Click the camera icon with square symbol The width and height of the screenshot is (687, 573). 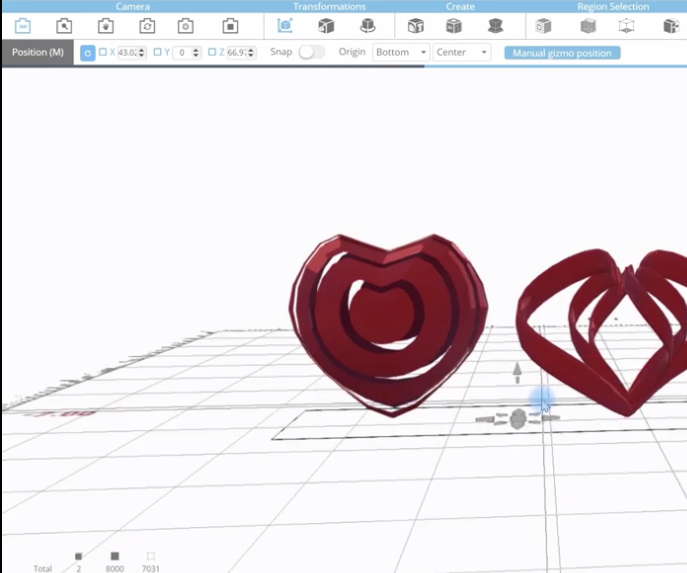click(x=230, y=26)
